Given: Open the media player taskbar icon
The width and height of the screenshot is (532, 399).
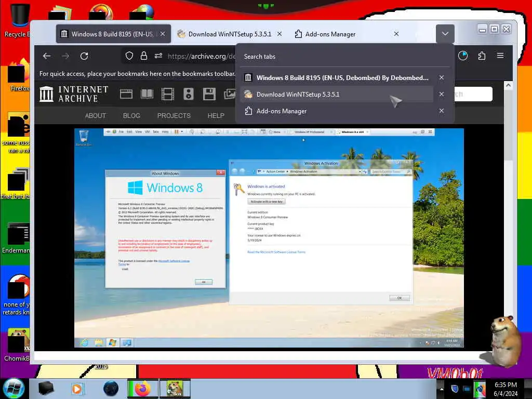Looking at the screenshot, I should point(77,389).
